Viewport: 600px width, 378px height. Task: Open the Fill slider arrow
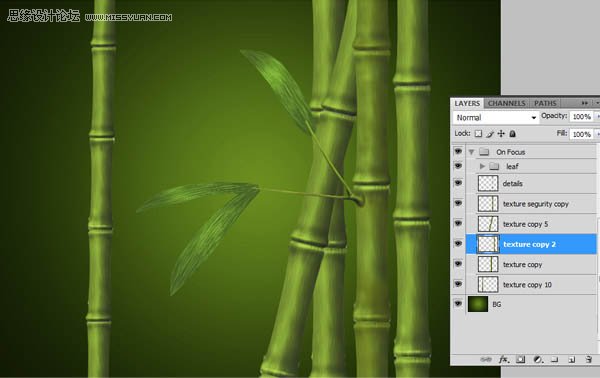pyautogui.click(x=597, y=134)
